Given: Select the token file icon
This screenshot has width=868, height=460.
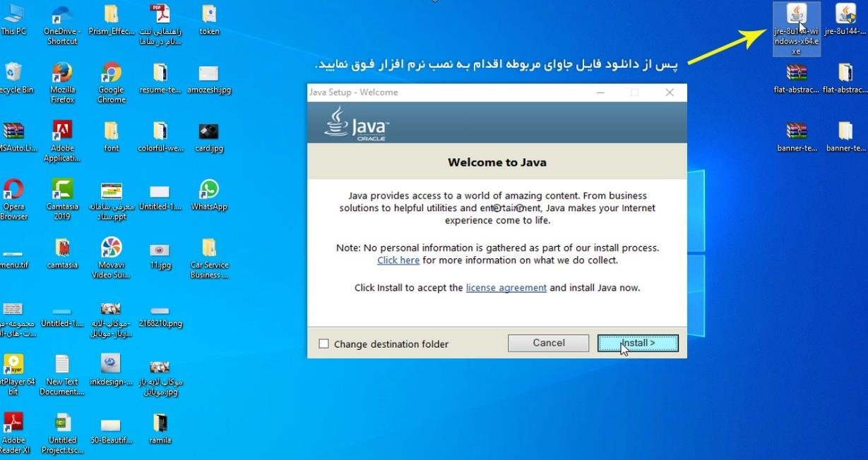Looking at the screenshot, I should (209, 20).
